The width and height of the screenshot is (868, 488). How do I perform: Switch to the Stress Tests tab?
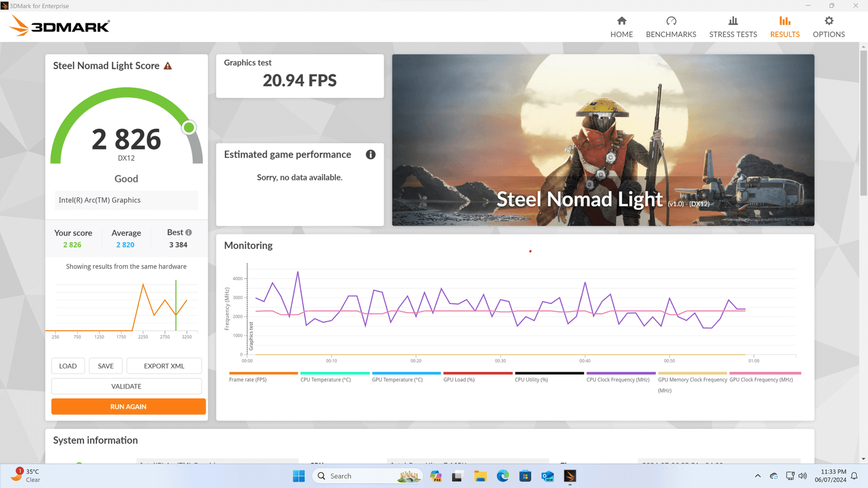click(732, 27)
